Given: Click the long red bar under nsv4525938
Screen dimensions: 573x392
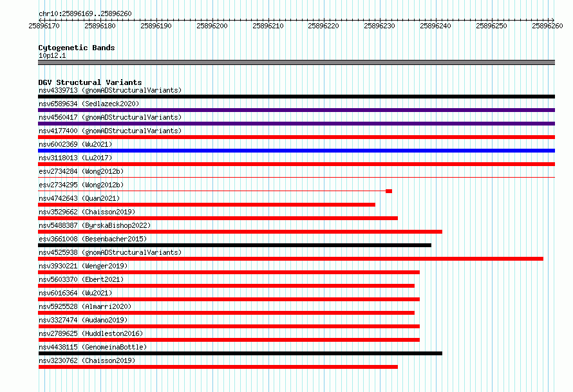Looking at the screenshot, I should [x=290, y=259].
